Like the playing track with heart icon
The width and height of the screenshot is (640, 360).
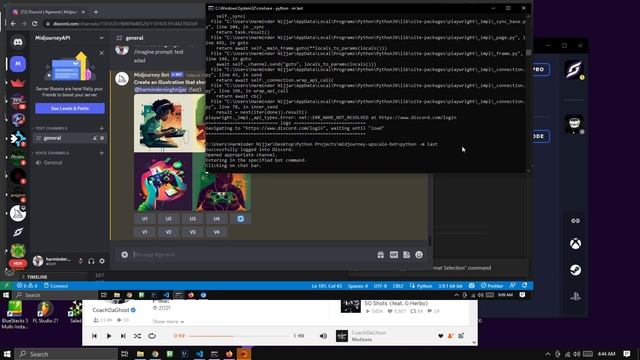(440, 336)
